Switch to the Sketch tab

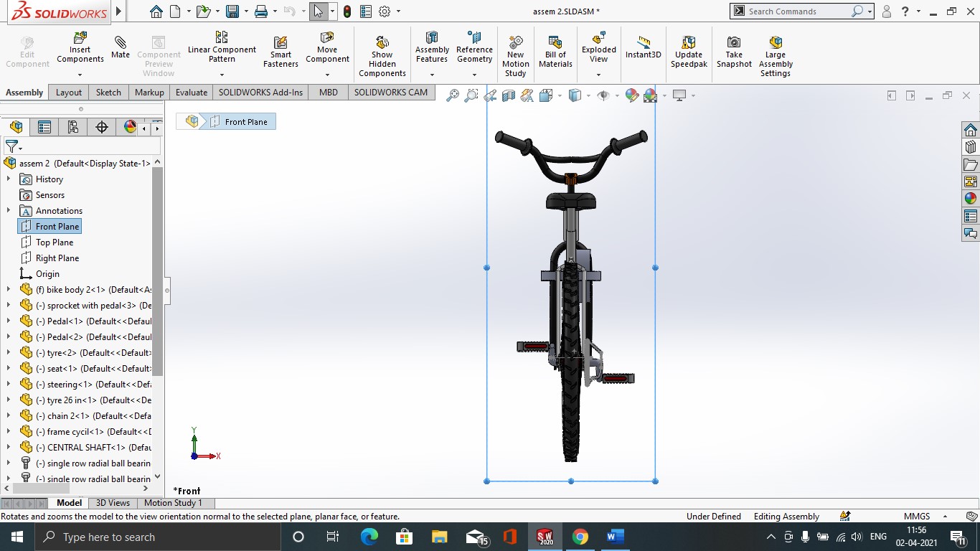point(108,93)
